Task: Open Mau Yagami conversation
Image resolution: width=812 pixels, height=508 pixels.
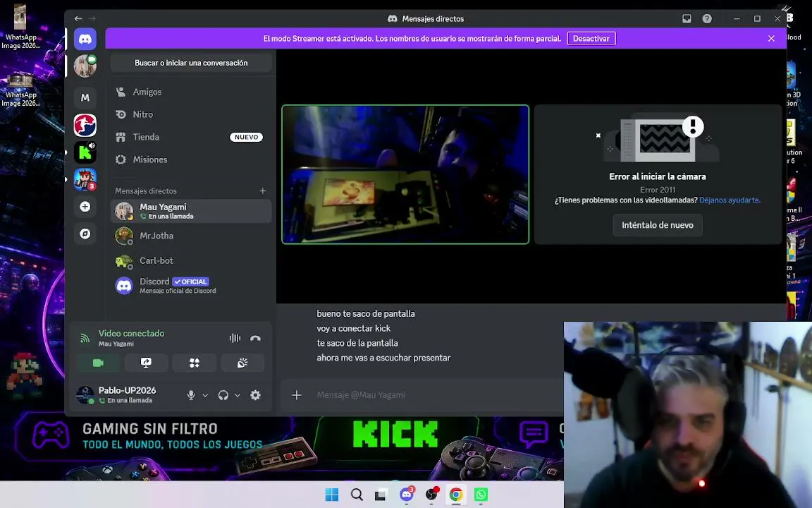Action: (191, 211)
